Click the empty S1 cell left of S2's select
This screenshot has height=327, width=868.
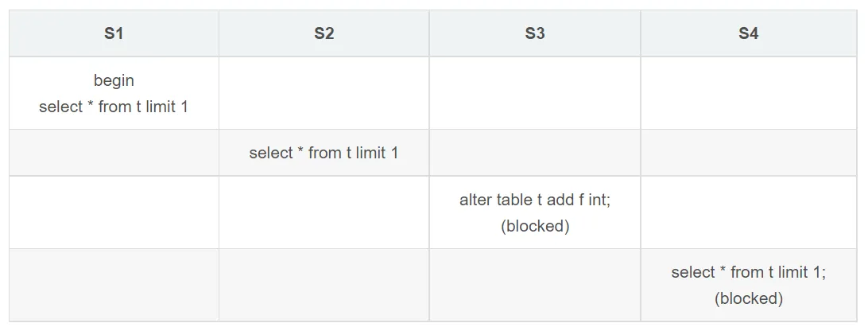coord(114,153)
